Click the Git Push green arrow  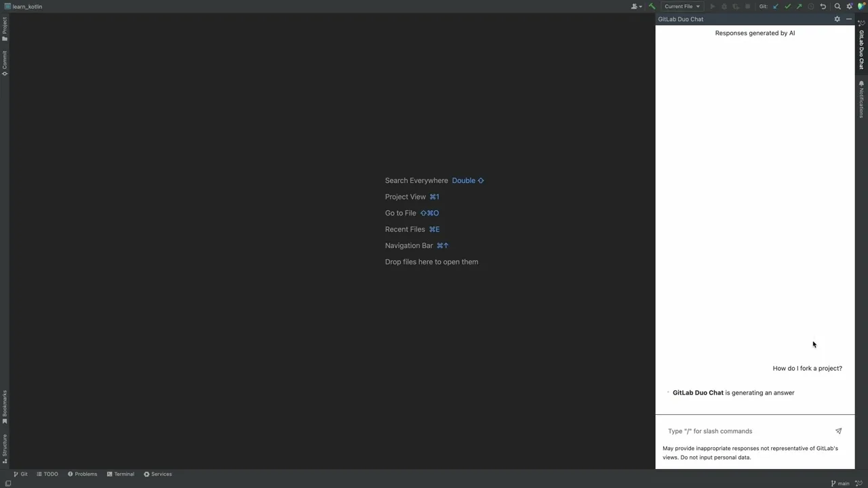tap(799, 6)
